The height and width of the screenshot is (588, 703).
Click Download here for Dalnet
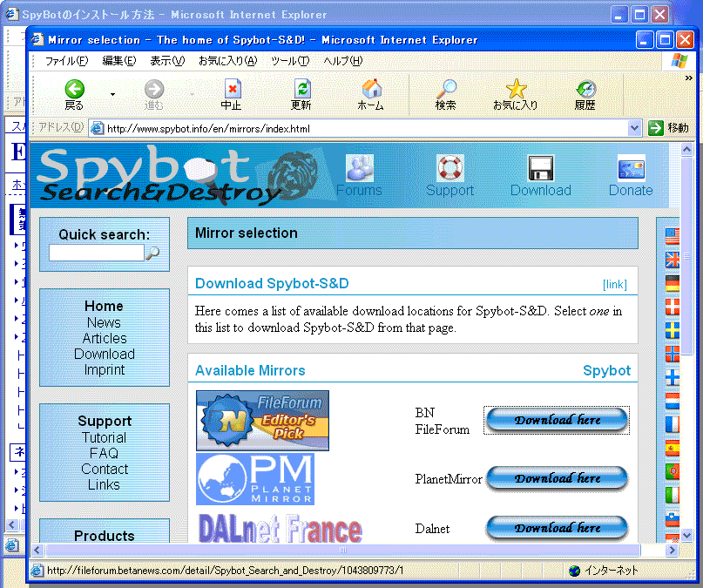pos(557,528)
